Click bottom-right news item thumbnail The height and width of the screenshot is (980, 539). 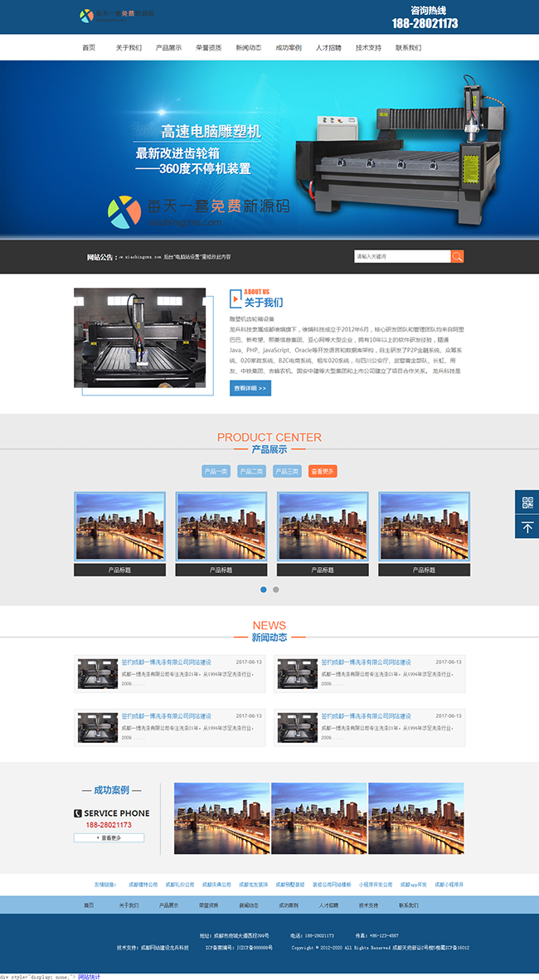pos(298,727)
